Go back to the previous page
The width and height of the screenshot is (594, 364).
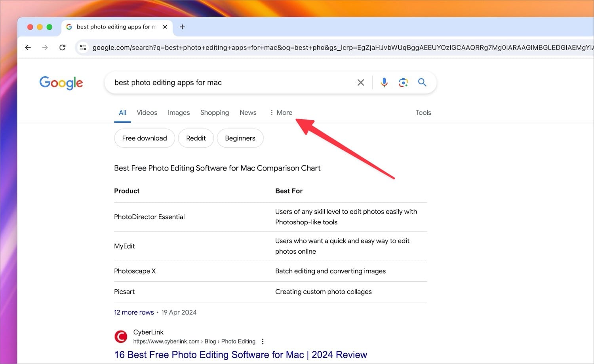[x=28, y=47]
